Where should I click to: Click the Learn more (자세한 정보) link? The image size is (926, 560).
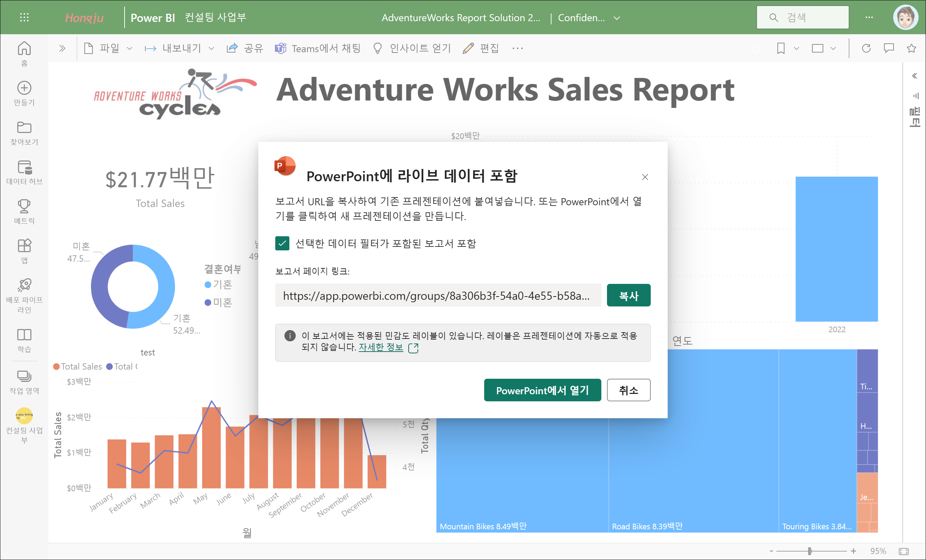(x=381, y=347)
